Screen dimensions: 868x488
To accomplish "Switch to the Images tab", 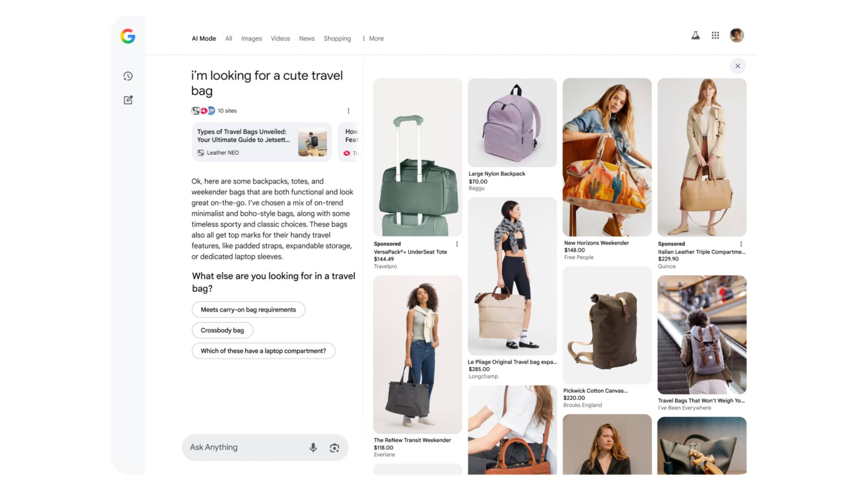I will point(251,39).
